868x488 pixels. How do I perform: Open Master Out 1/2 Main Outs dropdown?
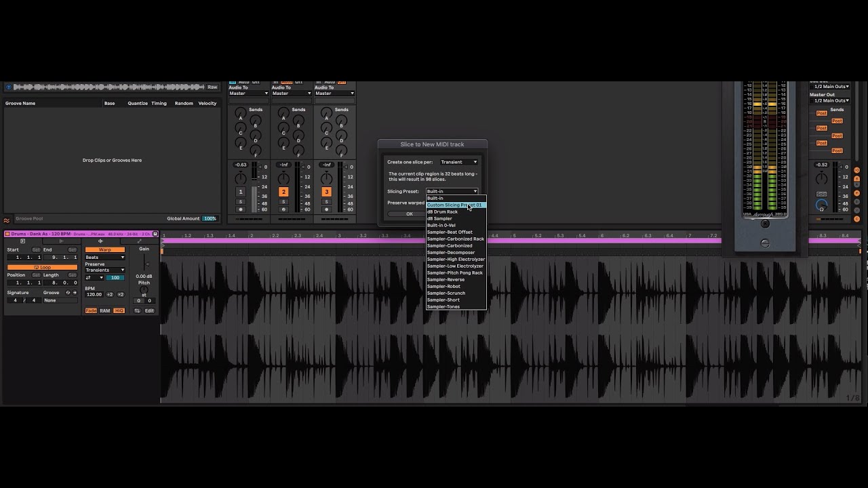831,100
